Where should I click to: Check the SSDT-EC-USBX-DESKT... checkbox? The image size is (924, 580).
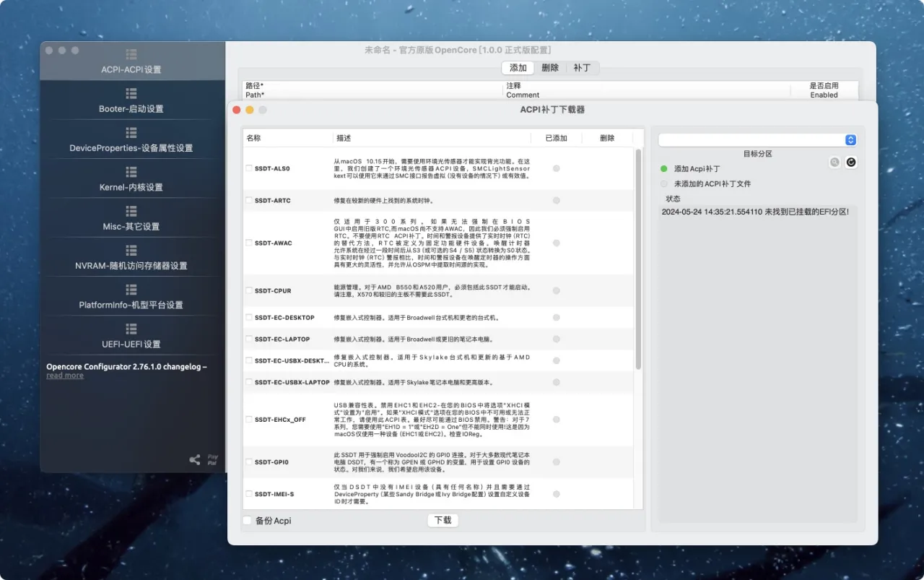249,360
